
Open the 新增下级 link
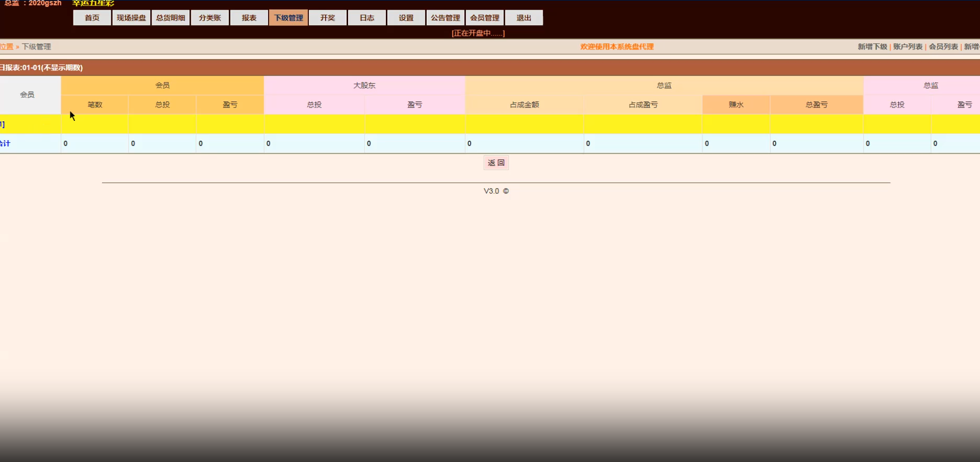point(872,46)
